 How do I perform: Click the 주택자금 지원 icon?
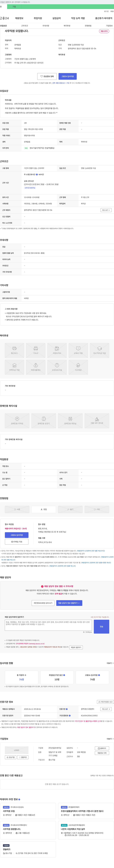pyautogui.click(x=14, y=367)
